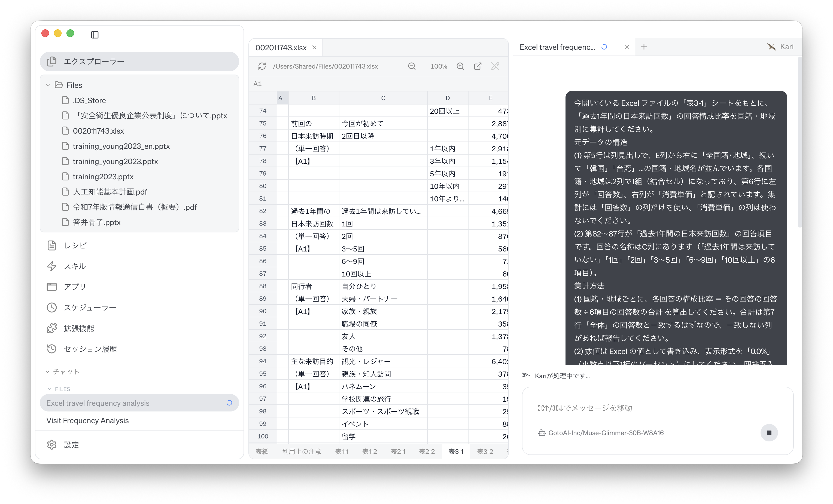
Task: Zoom in the spreadsheet view
Action: tap(460, 66)
